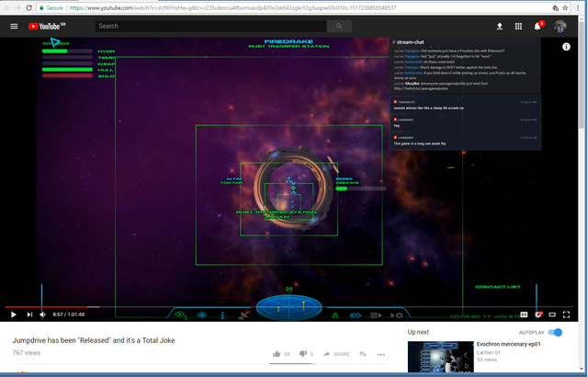Play the video

pos(14,314)
